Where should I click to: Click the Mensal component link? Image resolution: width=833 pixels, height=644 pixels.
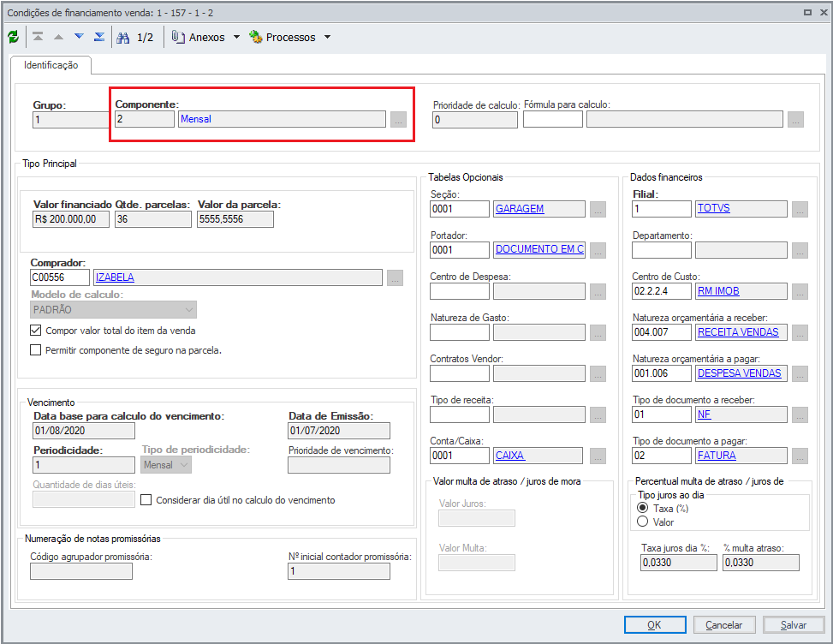coord(196,119)
